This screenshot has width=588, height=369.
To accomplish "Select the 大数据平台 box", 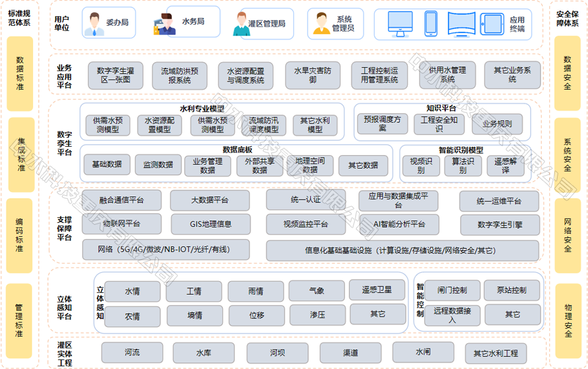I will [x=210, y=200].
